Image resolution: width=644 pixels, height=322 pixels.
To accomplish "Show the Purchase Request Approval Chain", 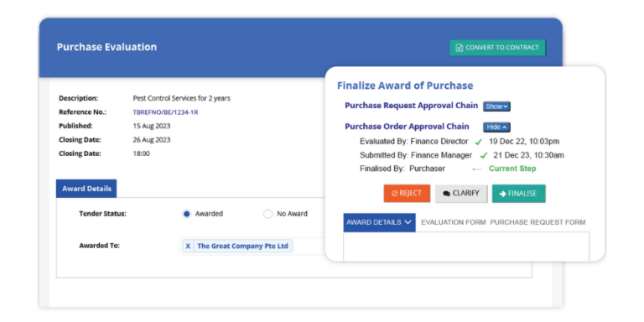I will tap(496, 106).
